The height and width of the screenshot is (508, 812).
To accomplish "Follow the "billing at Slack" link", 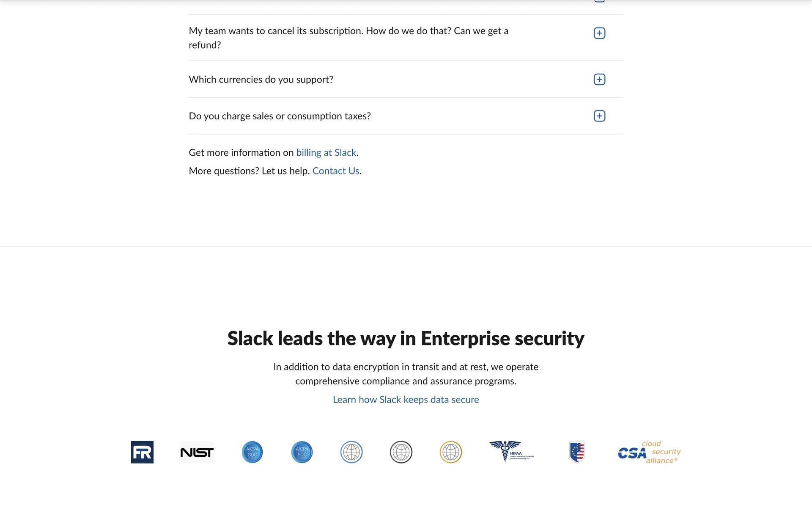I will 326,153.
